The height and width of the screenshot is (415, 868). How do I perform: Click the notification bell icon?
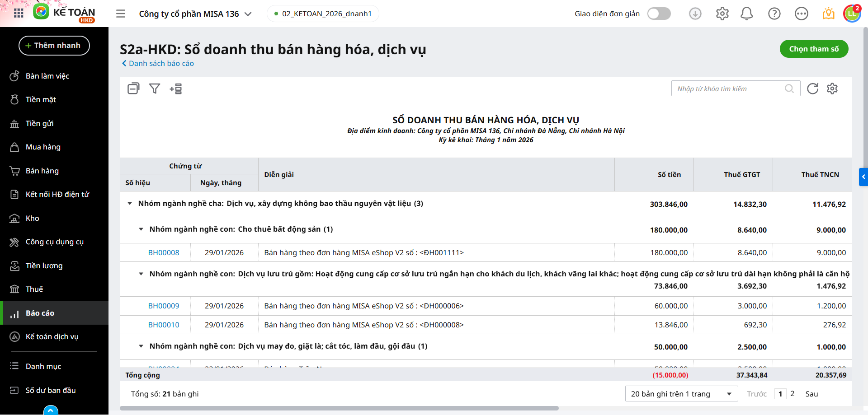click(746, 14)
